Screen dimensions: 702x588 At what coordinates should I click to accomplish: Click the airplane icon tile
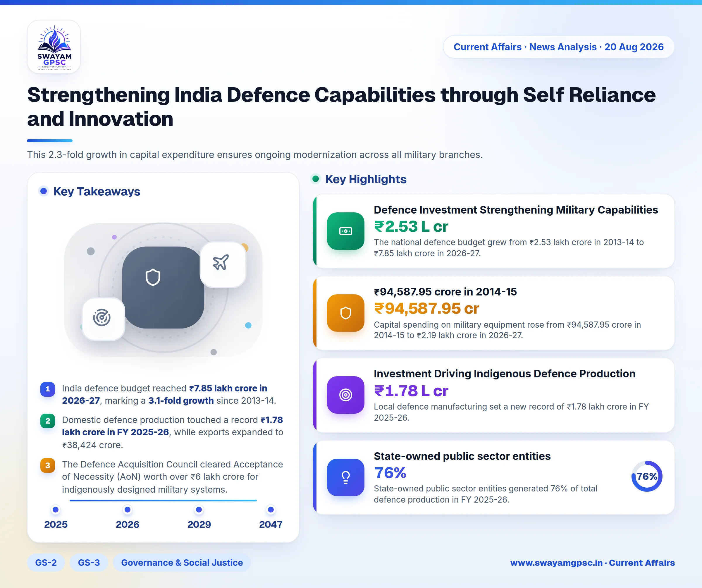coord(223,264)
